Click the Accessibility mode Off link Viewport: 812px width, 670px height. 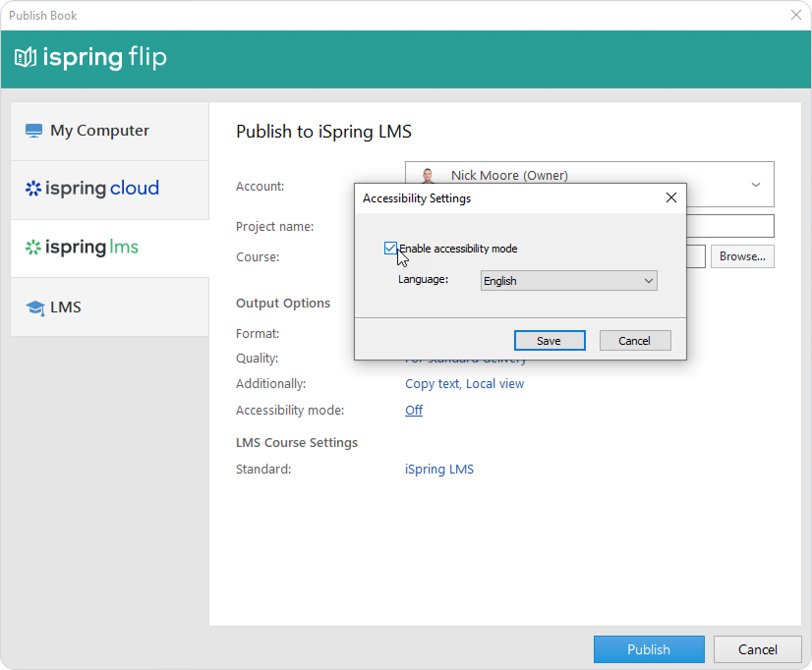coord(414,411)
